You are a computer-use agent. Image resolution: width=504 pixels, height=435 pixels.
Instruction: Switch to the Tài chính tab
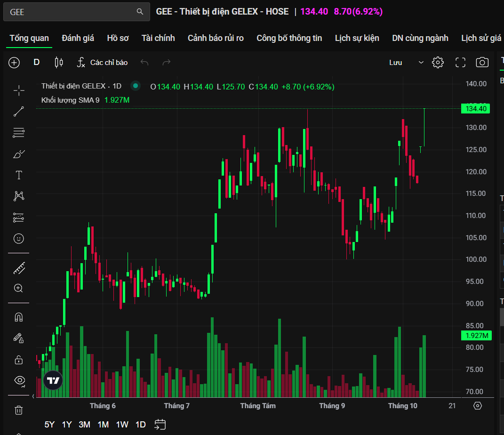point(158,38)
